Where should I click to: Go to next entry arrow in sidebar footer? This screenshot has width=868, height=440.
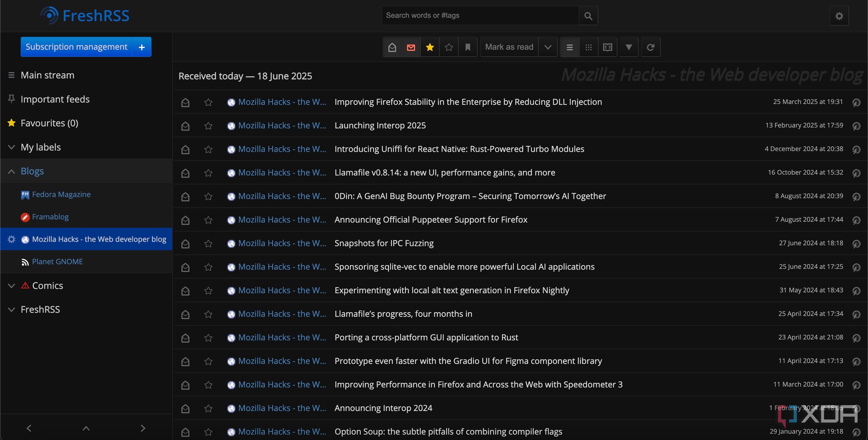pyautogui.click(x=143, y=428)
